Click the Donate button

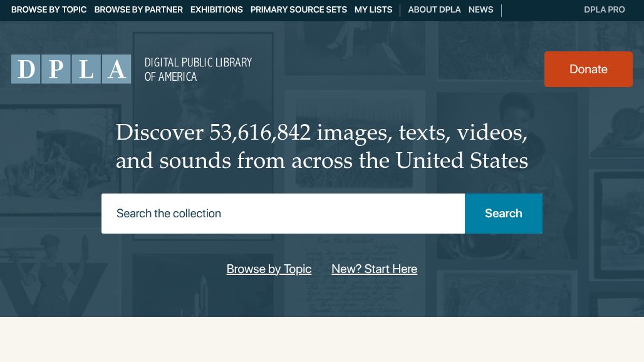(x=588, y=69)
